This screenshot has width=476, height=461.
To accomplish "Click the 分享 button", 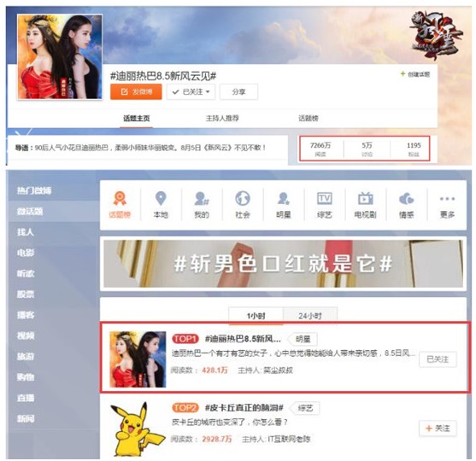I will pyautogui.click(x=239, y=91).
